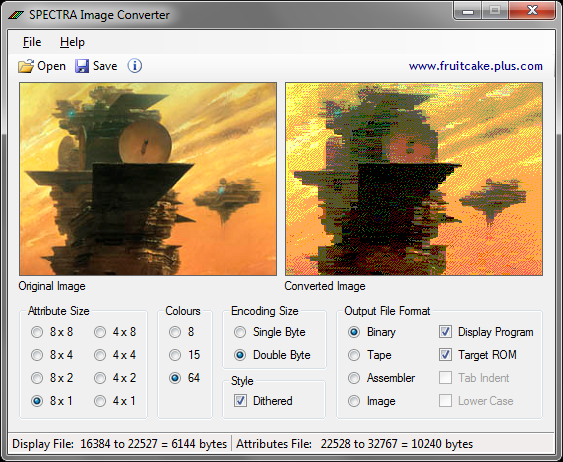Screen dimensions: 563x462
Task: Select 4 x 2 attribute size
Action: click(x=100, y=378)
